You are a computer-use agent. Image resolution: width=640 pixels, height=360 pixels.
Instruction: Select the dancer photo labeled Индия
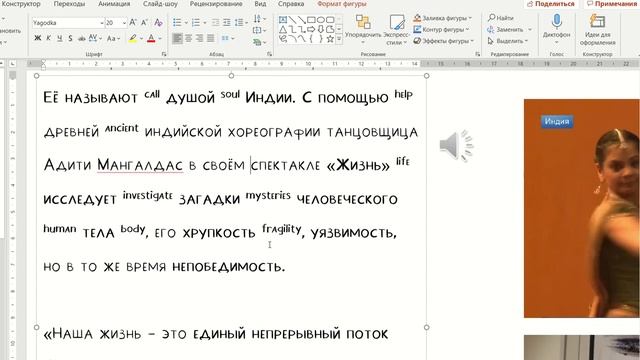(582, 208)
